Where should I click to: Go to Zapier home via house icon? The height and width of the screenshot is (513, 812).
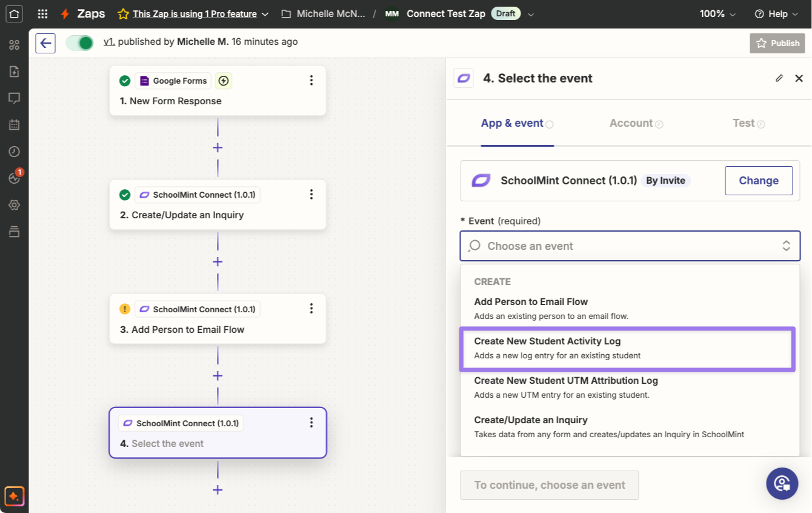[15, 13]
